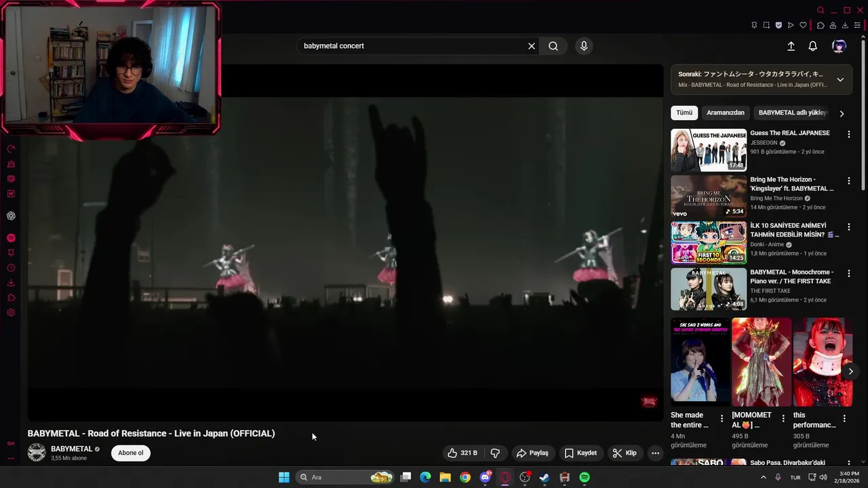Open options menu for Monochrome Piano video
Screen dimensions: 868x488
tap(848, 273)
